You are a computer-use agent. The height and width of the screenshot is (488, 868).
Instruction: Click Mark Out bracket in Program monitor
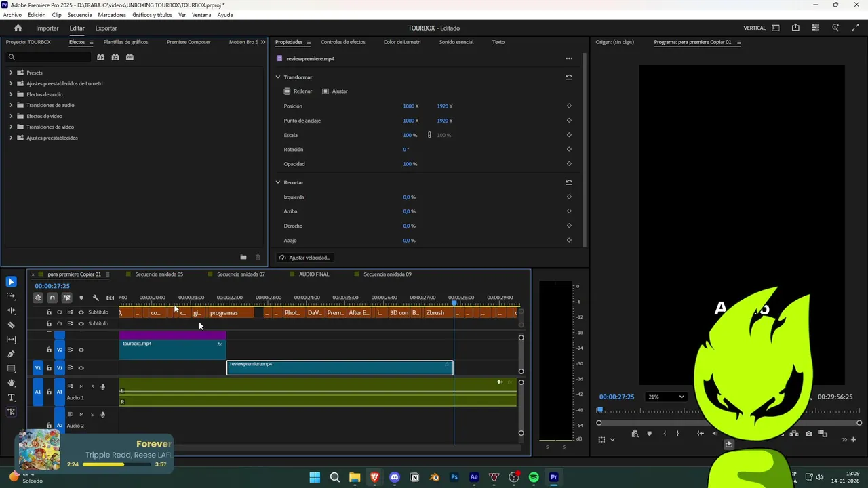tap(677, 434)
